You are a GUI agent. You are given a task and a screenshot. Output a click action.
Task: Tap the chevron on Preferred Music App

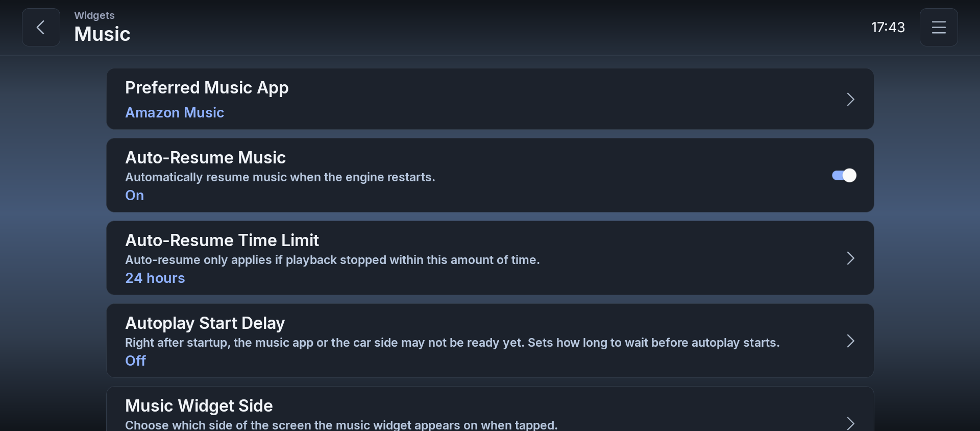tap(850, 99)
